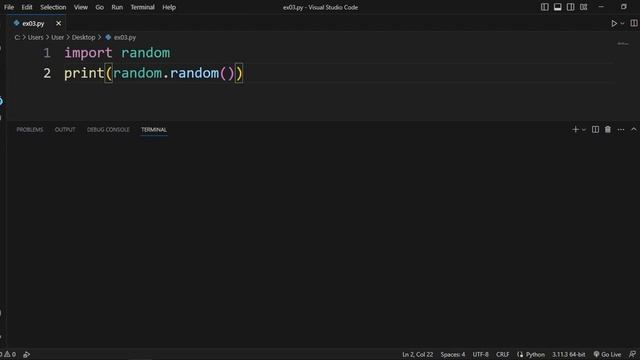Place cursor on 'import' keyword
Screen dimensions: 640x360
pos(88,53)
